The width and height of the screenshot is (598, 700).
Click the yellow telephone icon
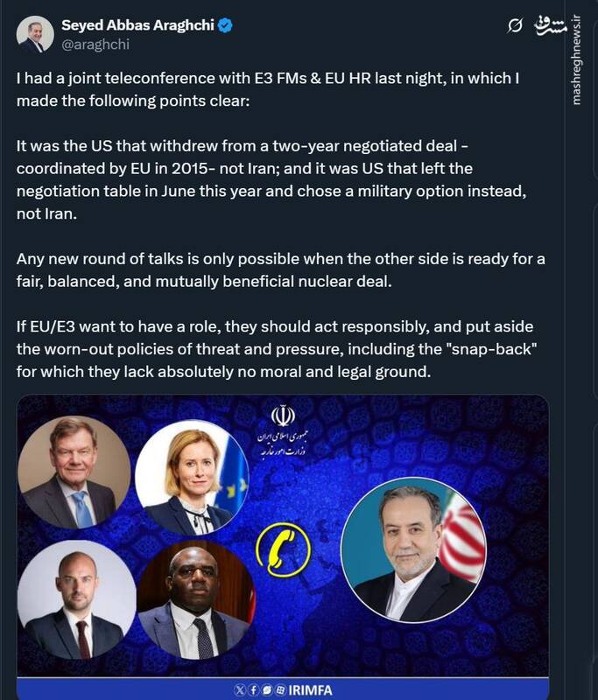coord(283,550)
